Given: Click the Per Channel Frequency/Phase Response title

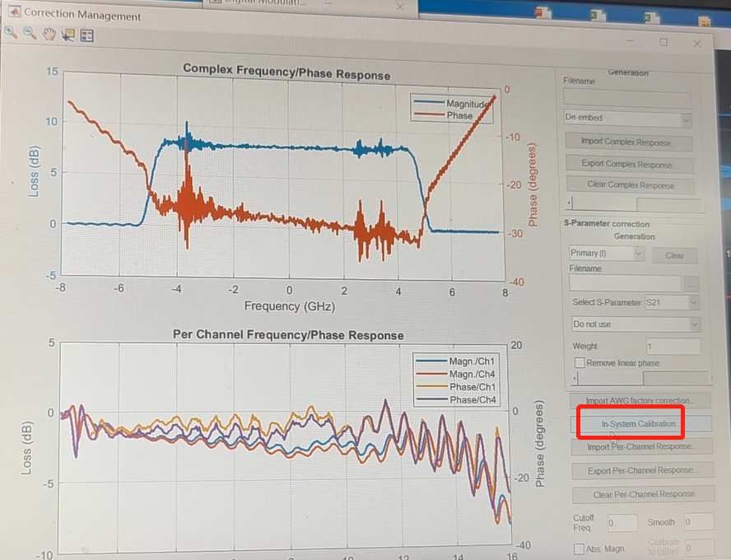Looking at the screenshot, I should 288,335.
